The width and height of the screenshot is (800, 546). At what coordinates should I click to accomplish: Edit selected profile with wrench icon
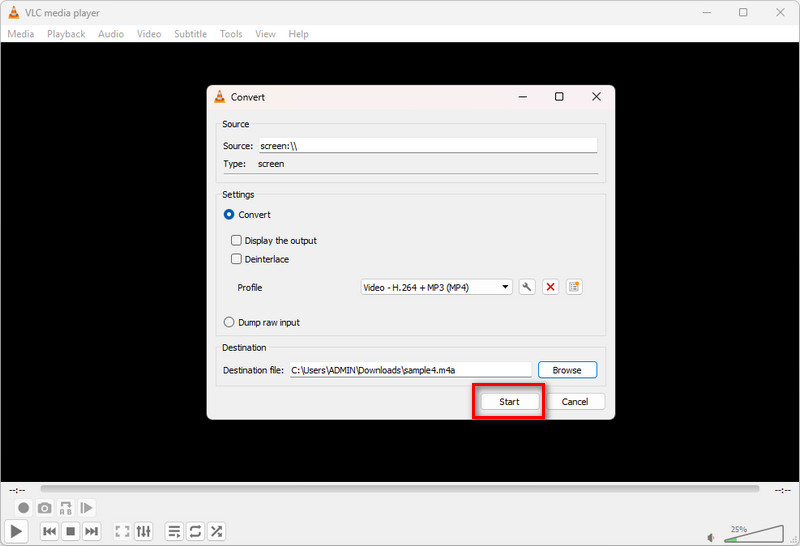pos(527,287)
